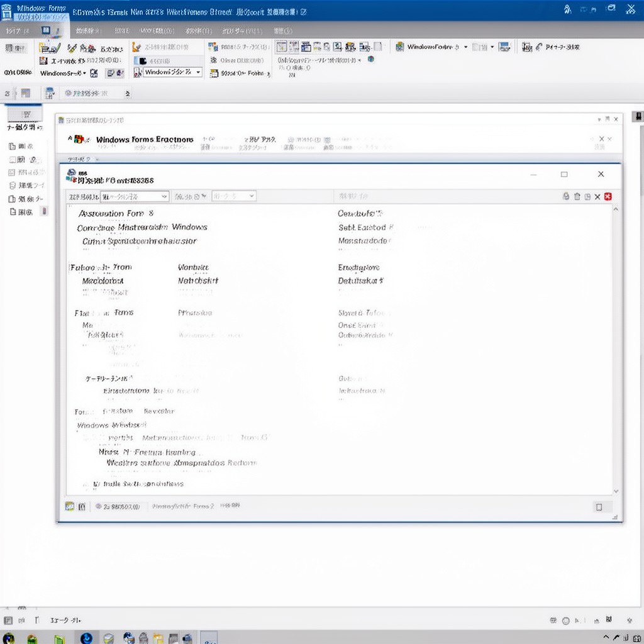Click the globe icon in the ribbon's lower row

(371, 59)
